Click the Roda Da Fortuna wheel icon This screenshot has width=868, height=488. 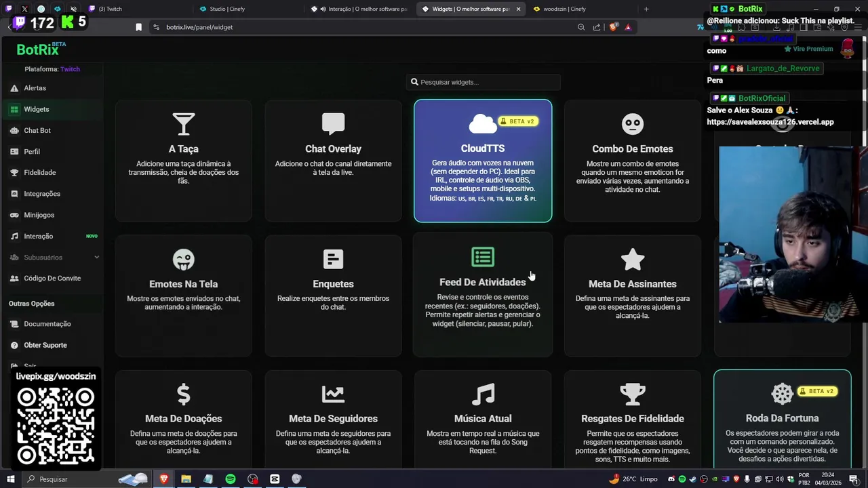coord(782,394)
